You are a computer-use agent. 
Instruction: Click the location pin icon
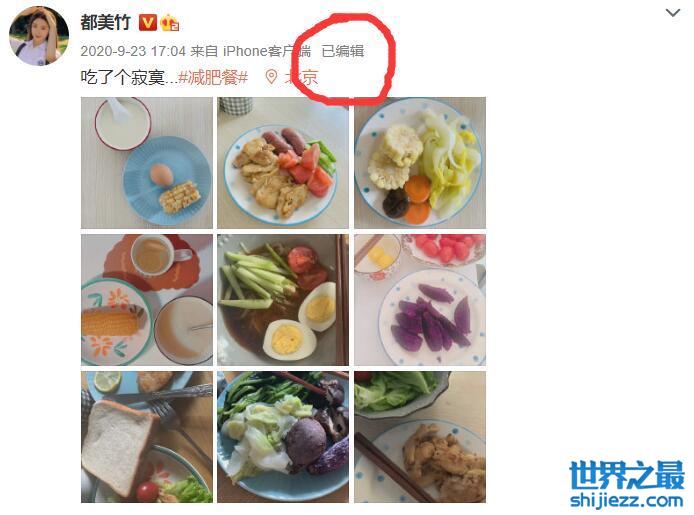(271, 77)
